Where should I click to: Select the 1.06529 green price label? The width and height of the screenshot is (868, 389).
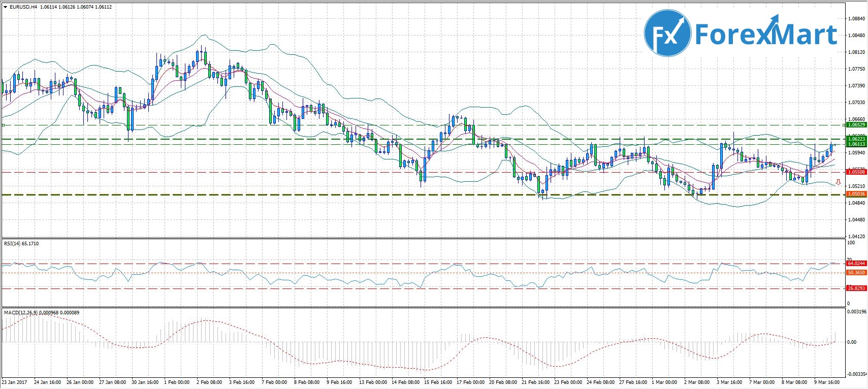point(856,125)
